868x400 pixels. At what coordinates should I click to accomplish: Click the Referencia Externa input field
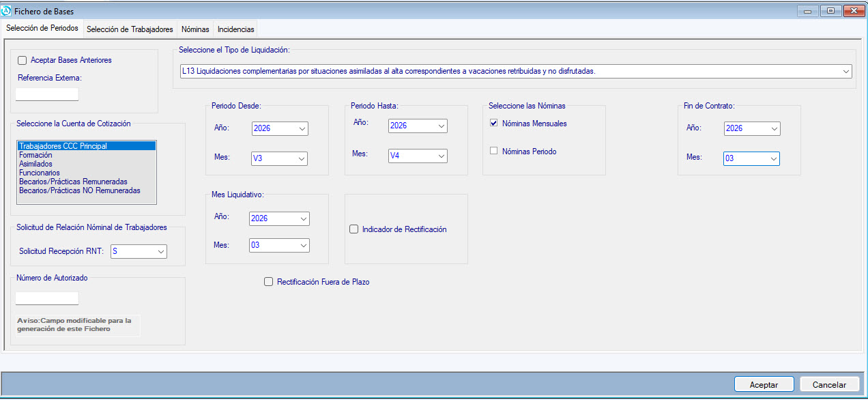point(47,94)
